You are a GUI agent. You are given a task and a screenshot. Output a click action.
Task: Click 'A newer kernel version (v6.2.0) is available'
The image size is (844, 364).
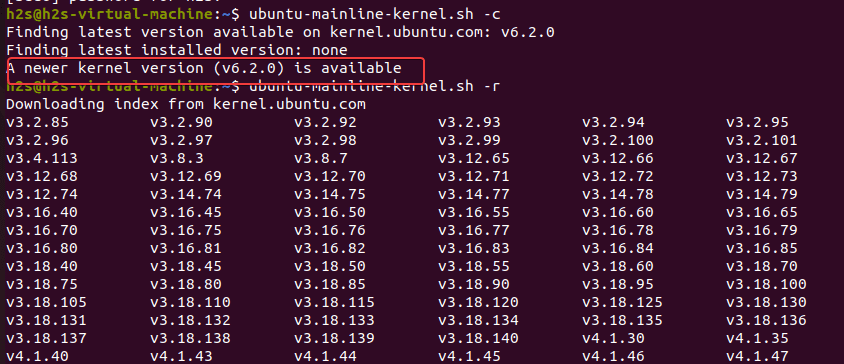point(204,68)
